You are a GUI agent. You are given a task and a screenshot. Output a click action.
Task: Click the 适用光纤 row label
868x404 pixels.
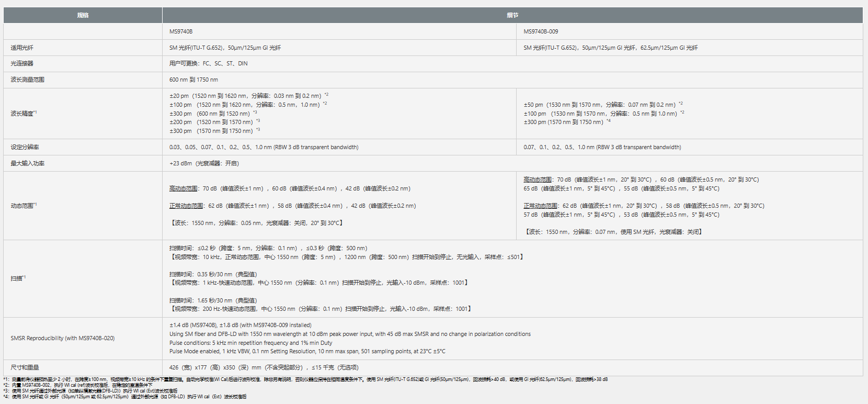click(22, 48)
